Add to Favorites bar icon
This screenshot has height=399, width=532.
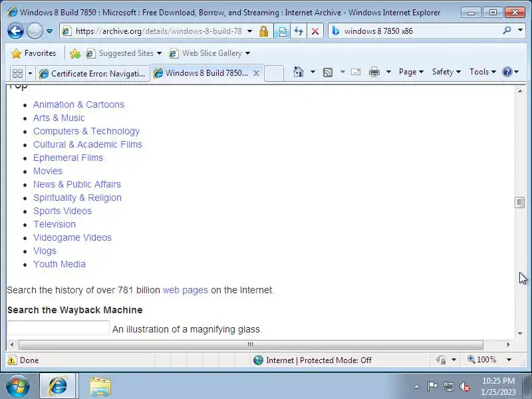(75, 53)
